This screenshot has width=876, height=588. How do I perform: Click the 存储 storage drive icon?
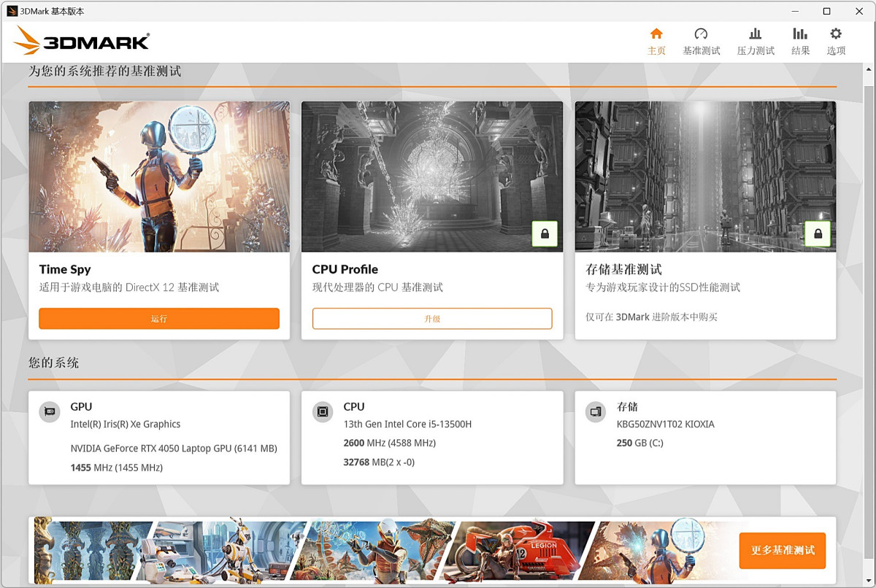click(595, 411)
